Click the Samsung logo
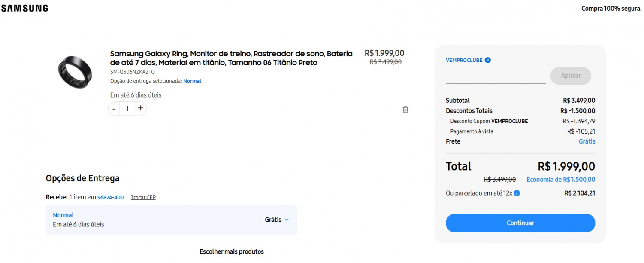This screenshot has width=644, height=263. [x=24, y=8]
